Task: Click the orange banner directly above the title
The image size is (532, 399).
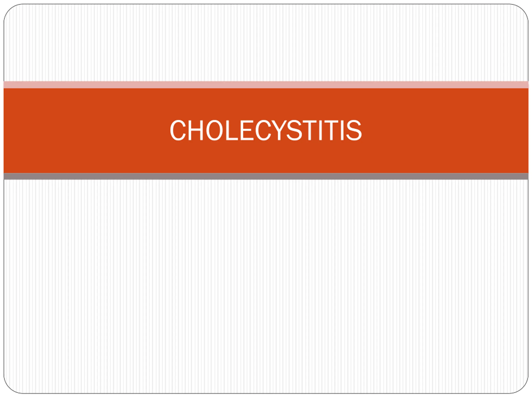Action: [266, 104]
